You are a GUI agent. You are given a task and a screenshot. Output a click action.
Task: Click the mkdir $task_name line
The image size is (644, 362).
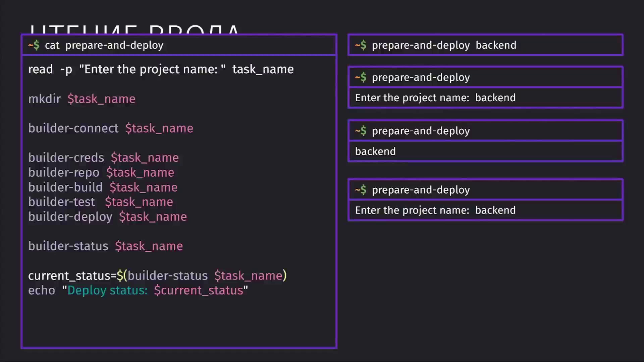coord(82,99)
